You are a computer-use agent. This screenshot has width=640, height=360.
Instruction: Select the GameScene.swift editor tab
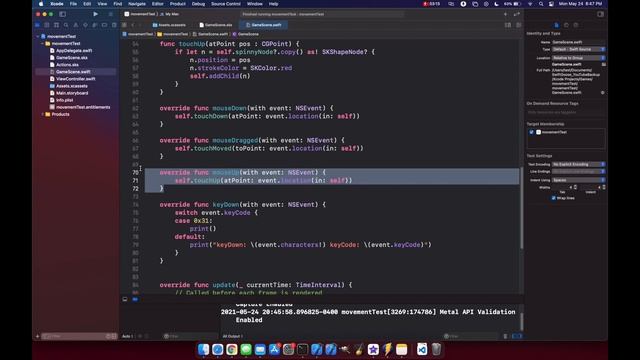(x=263, y=25)
